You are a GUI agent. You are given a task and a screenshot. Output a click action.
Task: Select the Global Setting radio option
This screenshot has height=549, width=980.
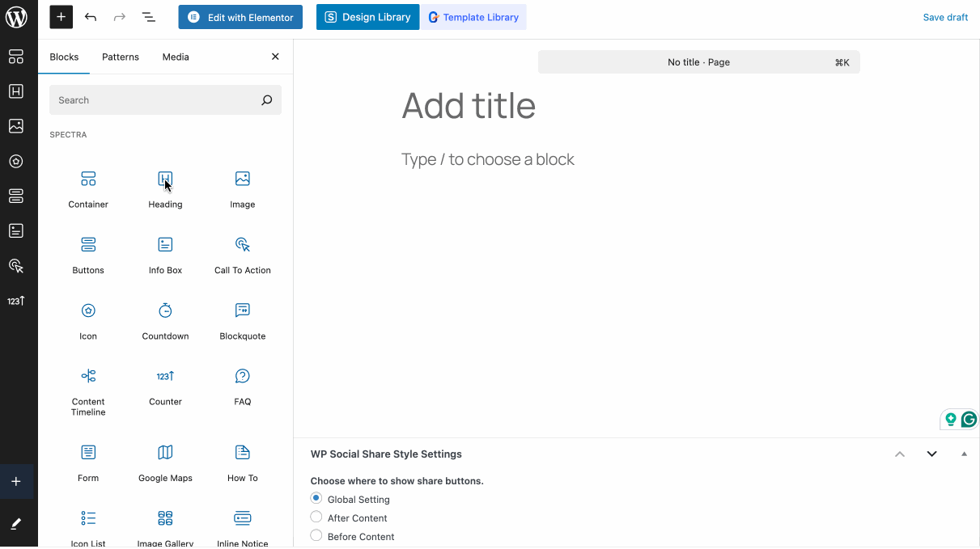point(316,499)
